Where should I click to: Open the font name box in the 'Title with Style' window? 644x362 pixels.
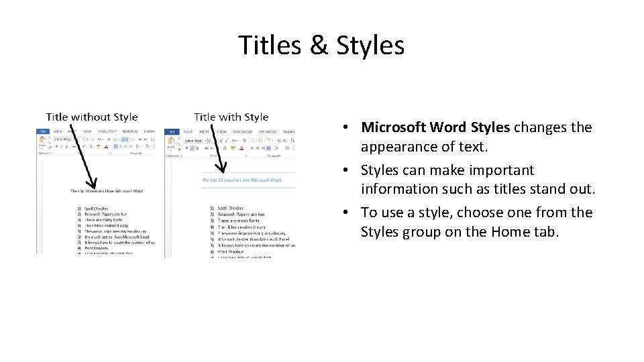pyautogui.click(x=196, y=141)
